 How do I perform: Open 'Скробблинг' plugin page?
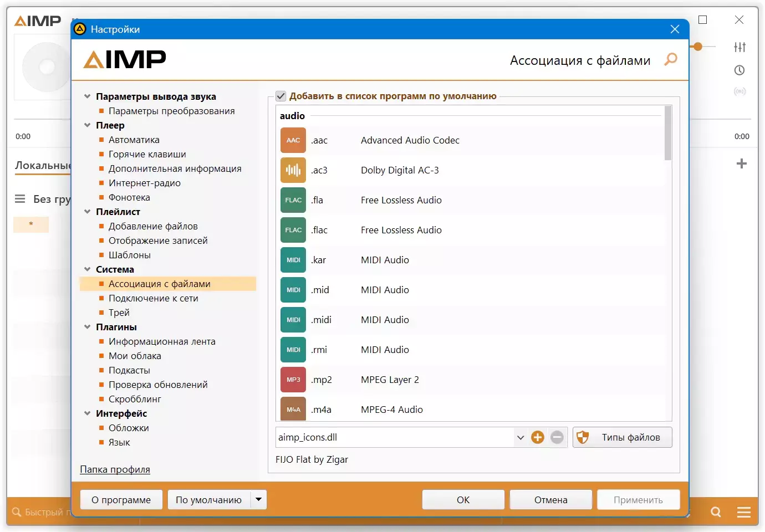(x=135, y=399)
